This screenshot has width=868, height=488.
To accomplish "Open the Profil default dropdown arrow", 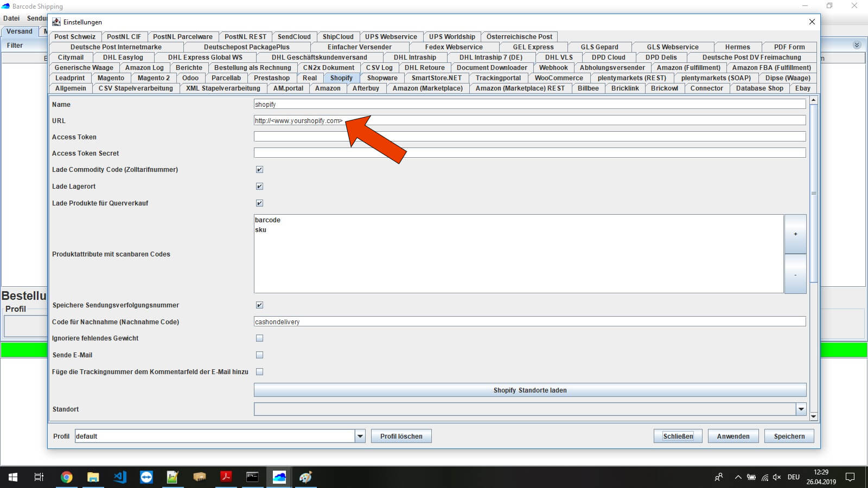I will pos(360,436).
